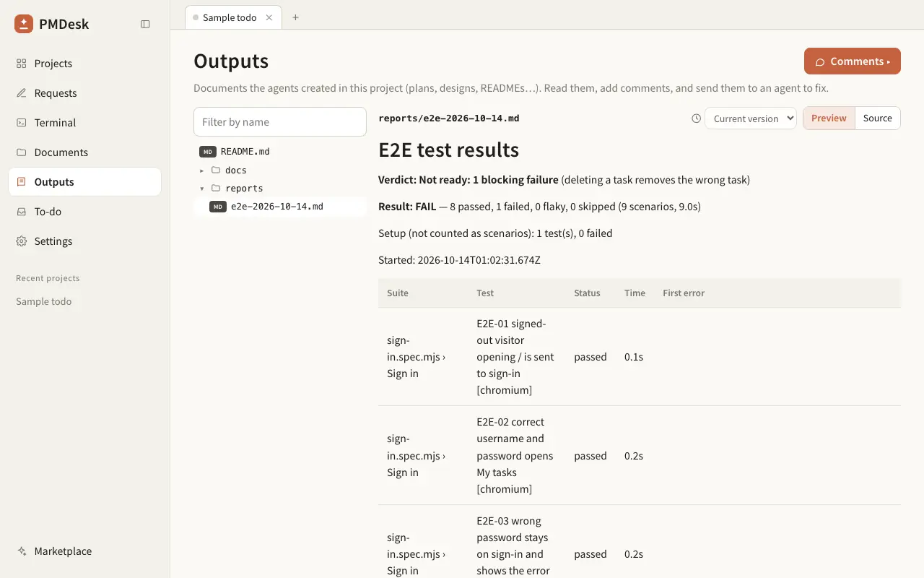The image size is (924, 578).
Task: Click the Started timestamp line
Action: click(x=459, y=260)
